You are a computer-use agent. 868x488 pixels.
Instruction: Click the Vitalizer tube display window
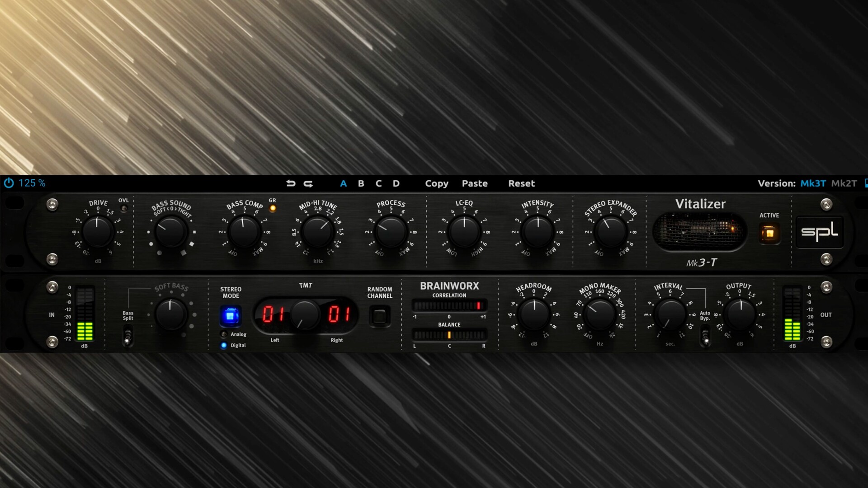[700, 231]
